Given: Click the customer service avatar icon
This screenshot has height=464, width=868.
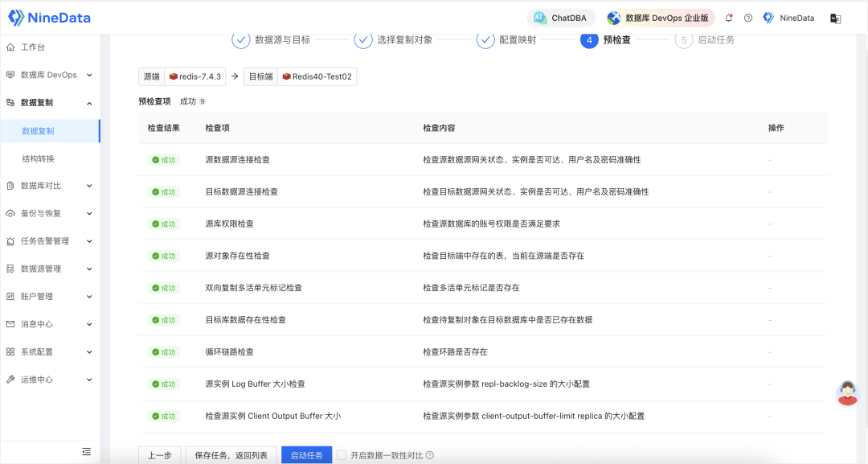Looking at the screenshot, I should 846,395.
